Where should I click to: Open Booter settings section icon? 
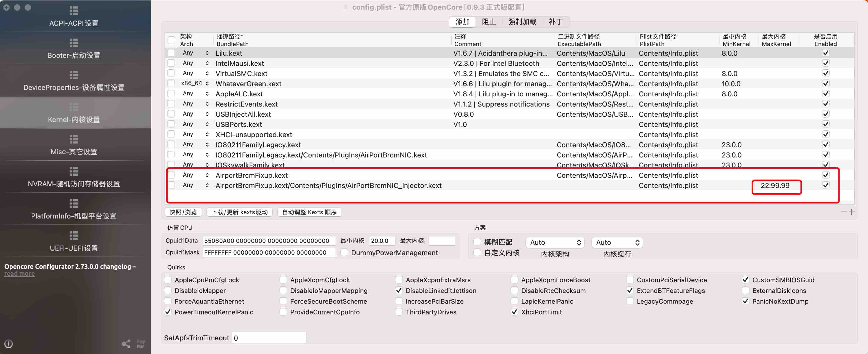coord(74,43)
